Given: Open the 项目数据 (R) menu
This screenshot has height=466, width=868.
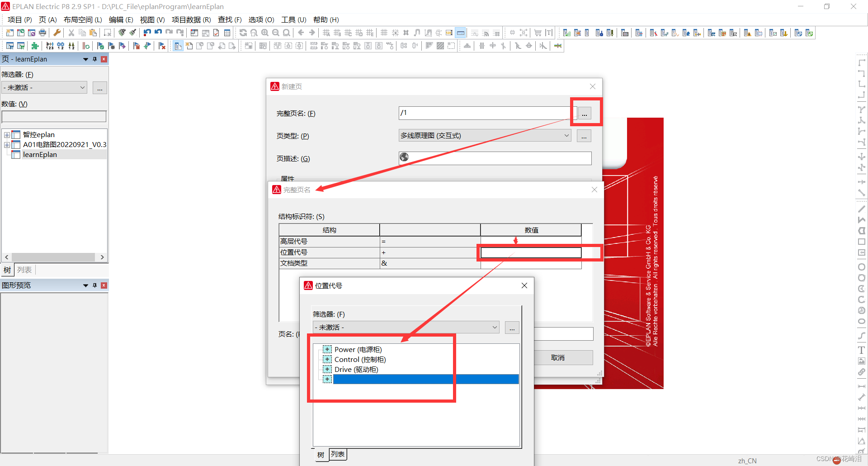Looking at the screenshot, I should [x=191, y=20].
